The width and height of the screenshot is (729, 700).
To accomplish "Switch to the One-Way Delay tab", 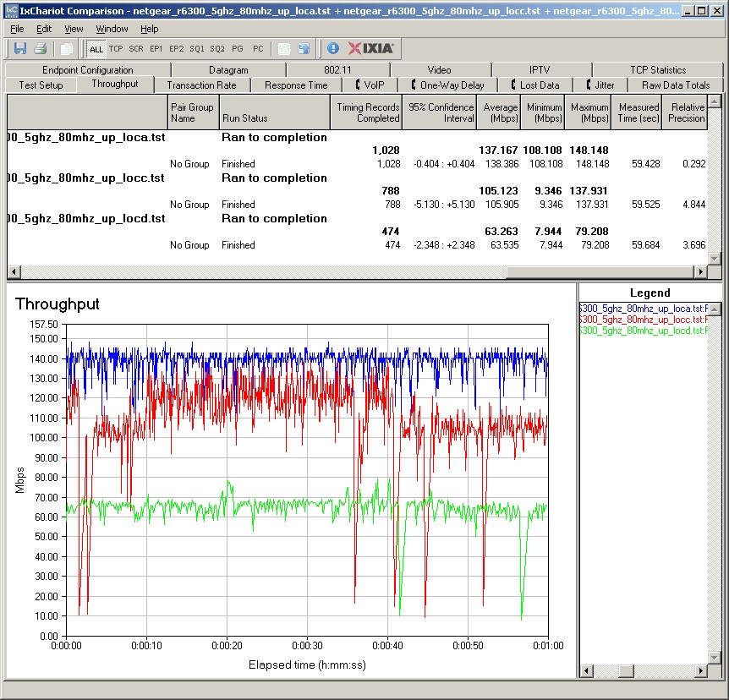I will (x=448, y=85).
